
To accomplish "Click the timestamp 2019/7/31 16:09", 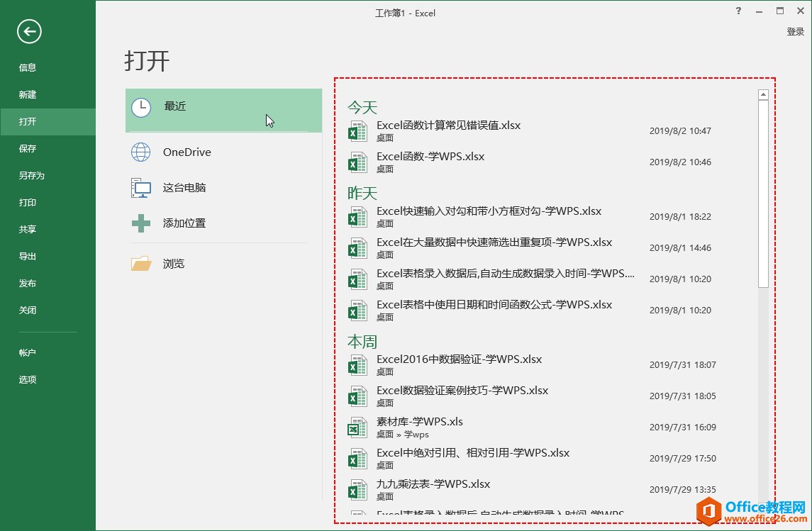I will (x=682, y=427).
